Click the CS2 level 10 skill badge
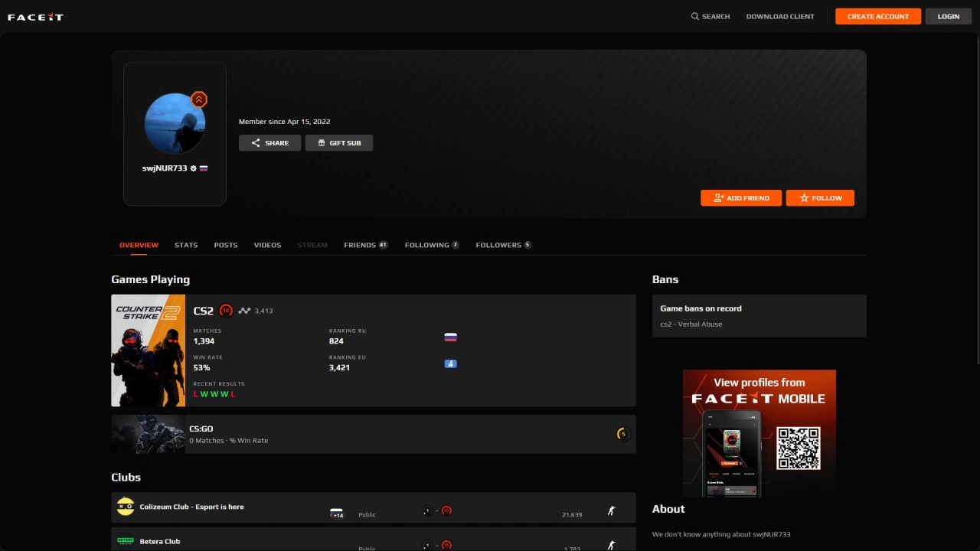980x551 pixels. (226, 311)
